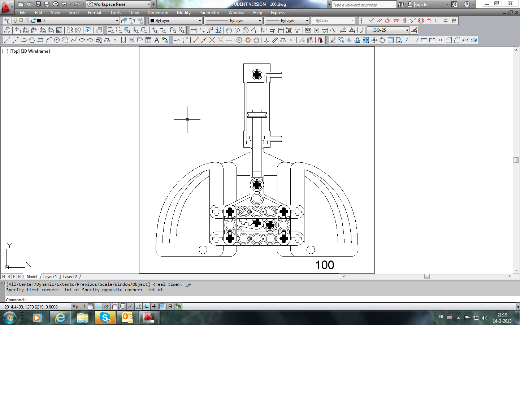
Task: Open the Workspace René dropdown
Action: click(119, 4)
